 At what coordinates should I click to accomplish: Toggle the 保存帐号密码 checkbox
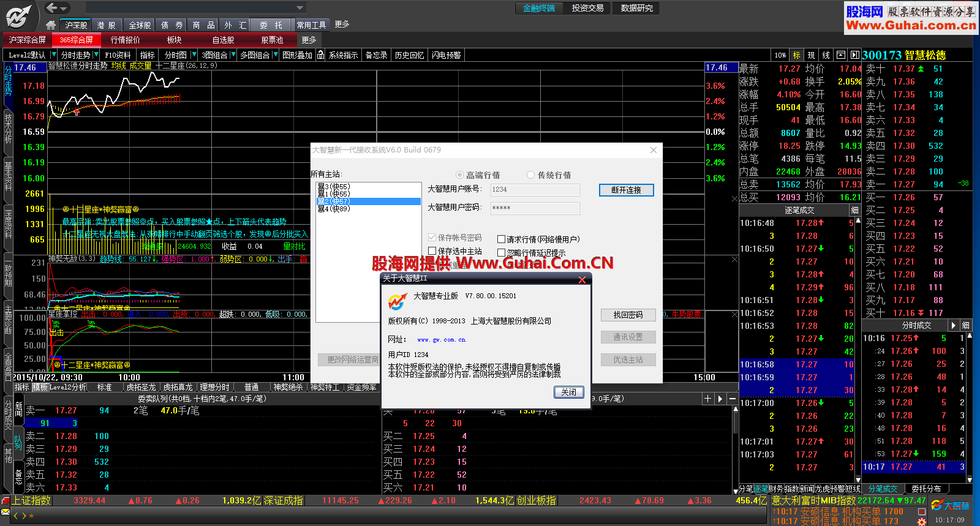coord(432,238)
